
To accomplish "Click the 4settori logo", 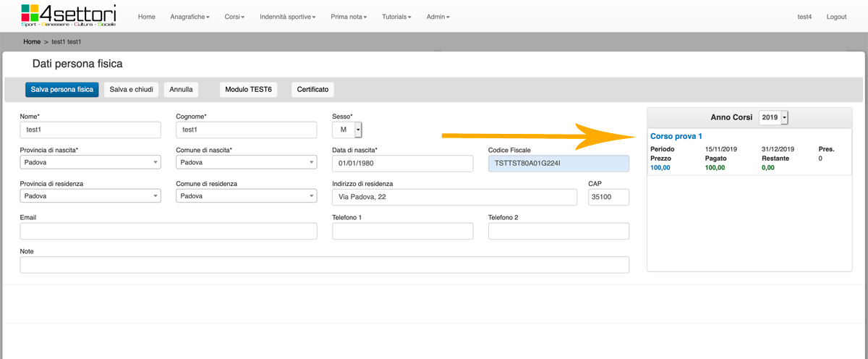I will [69, 15].
